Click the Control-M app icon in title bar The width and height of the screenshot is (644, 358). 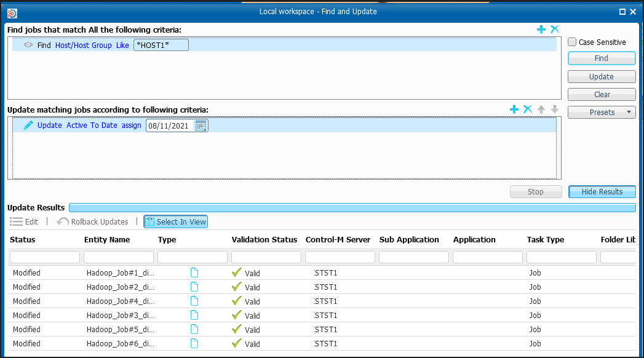coord(12,14)
